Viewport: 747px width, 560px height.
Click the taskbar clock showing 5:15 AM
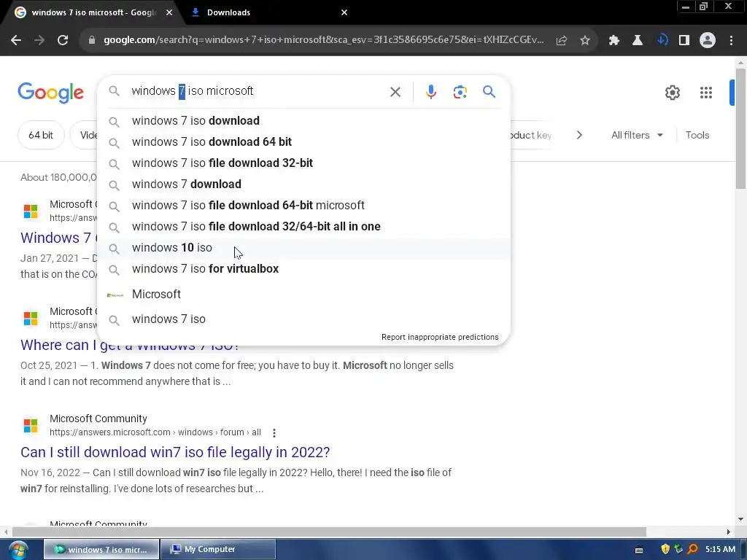pyautogui.click(x=720, y=549)
